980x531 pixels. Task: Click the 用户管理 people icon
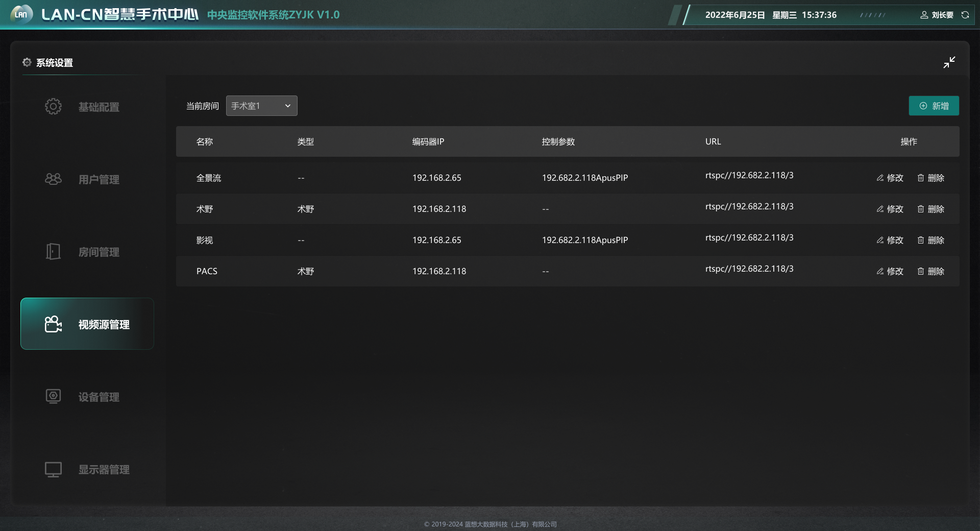53,179
